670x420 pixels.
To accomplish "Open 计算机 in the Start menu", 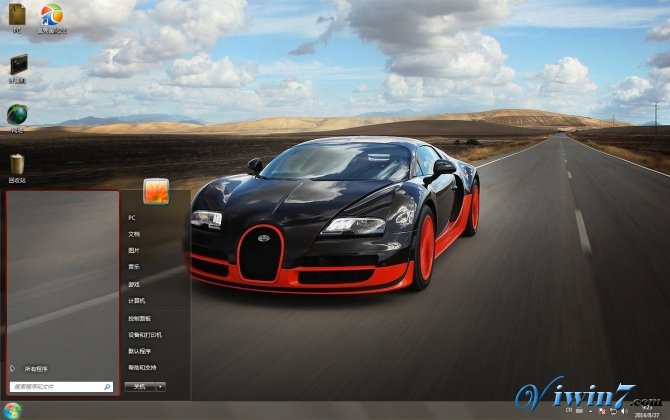I will pyautogui.click(x=137, y=301).
